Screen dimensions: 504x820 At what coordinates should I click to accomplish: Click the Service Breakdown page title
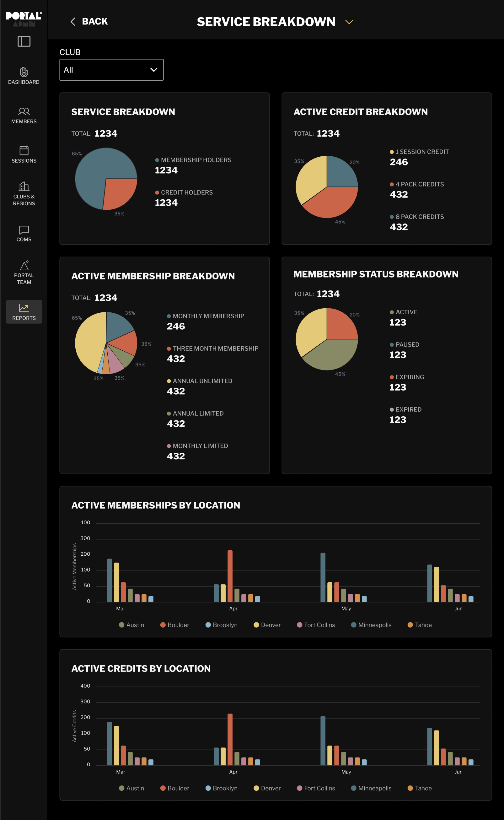266,22
